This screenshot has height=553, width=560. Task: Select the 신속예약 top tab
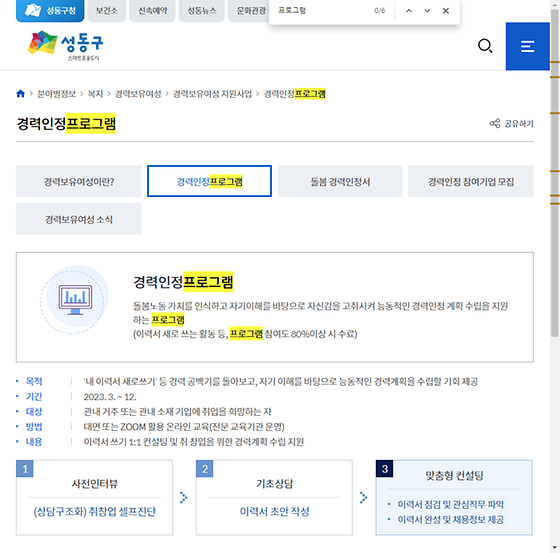coord(152,10)
